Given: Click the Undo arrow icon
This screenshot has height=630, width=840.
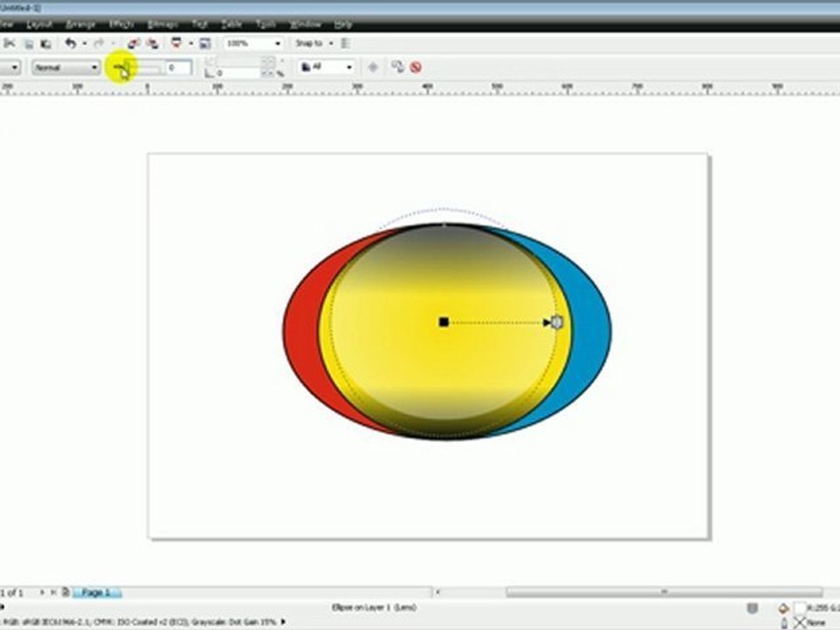Looking at the screenshot, I should (71, 44).
